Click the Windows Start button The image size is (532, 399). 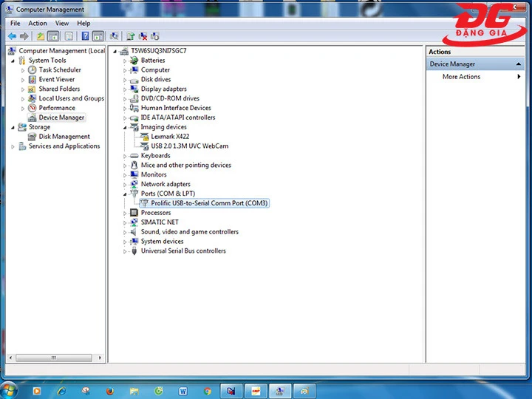coord(10,389)
